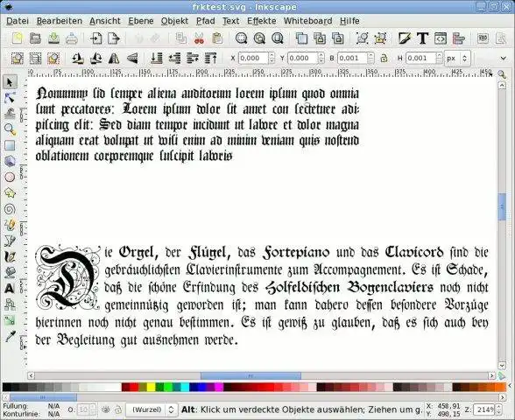Select the Selector arrow tool

click(x=10, y=82)
